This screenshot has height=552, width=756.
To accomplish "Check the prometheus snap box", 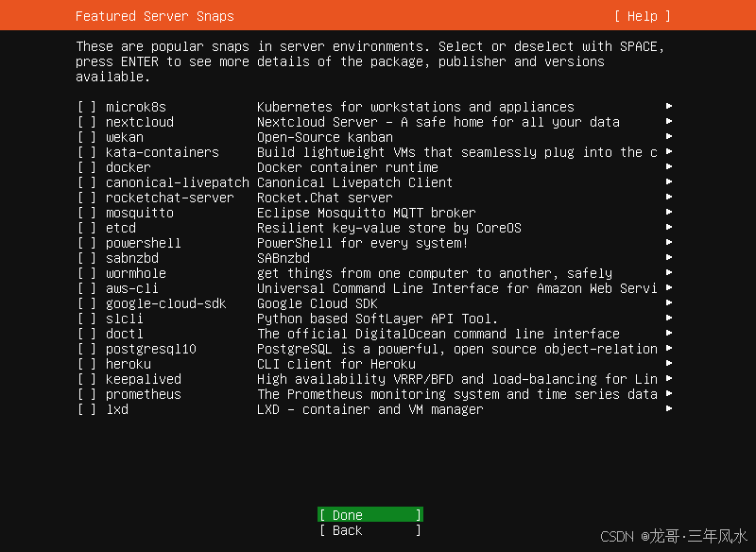I will pos(87,394).
